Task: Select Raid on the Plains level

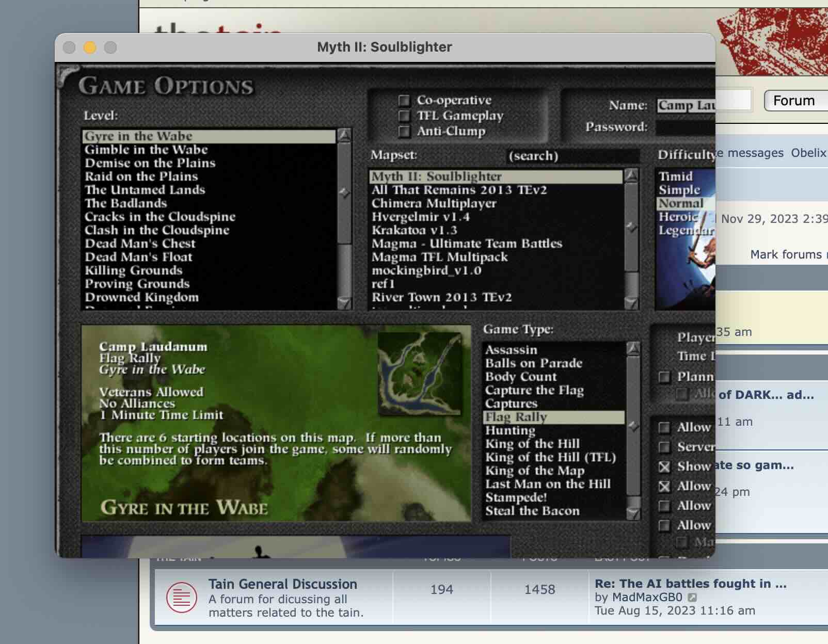Action: pos(209,176)
